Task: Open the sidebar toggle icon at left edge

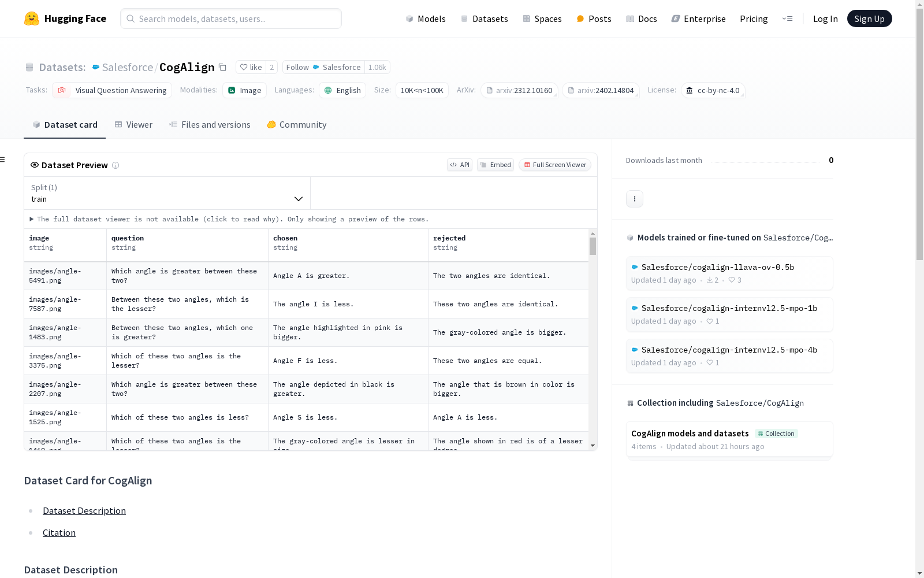Action: coord(2,160)
